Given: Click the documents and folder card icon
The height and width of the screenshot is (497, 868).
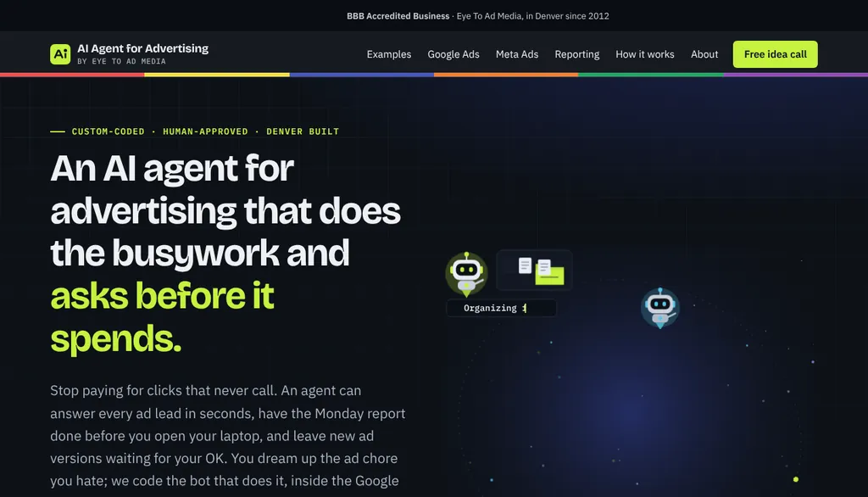Looking at the screenshot, I should (534, 271).
